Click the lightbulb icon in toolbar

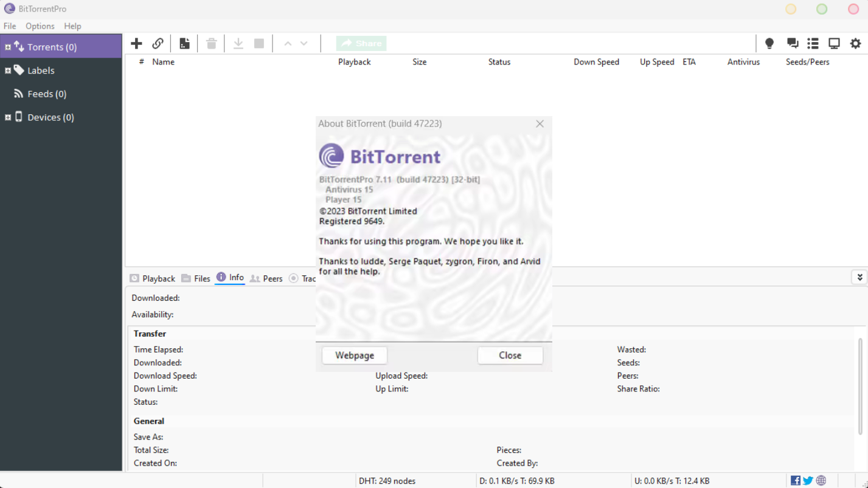click(769, 43)
